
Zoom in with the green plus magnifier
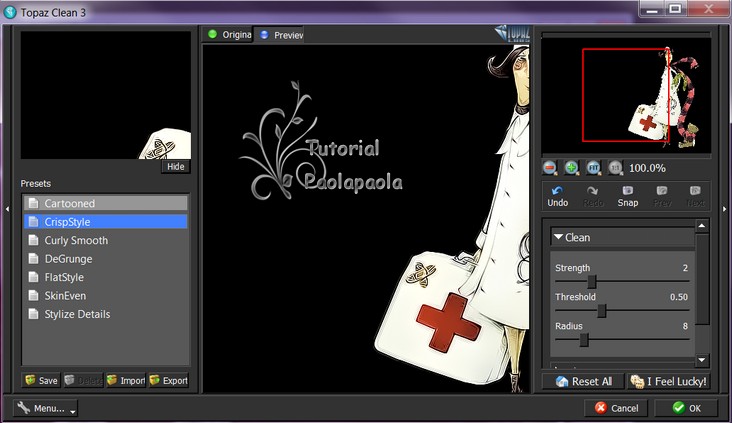(x=571, y=168)
